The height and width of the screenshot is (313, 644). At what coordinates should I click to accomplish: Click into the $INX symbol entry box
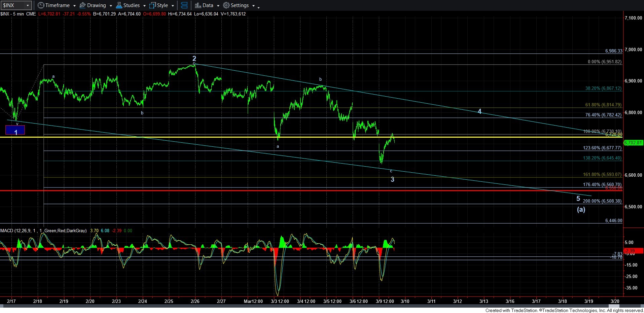point(13,5)
